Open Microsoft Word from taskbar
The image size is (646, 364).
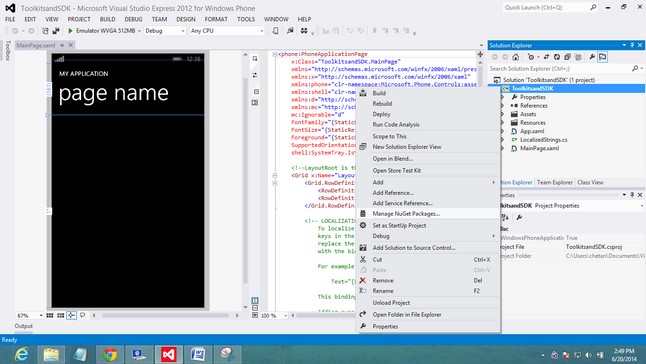coord(198,354)
